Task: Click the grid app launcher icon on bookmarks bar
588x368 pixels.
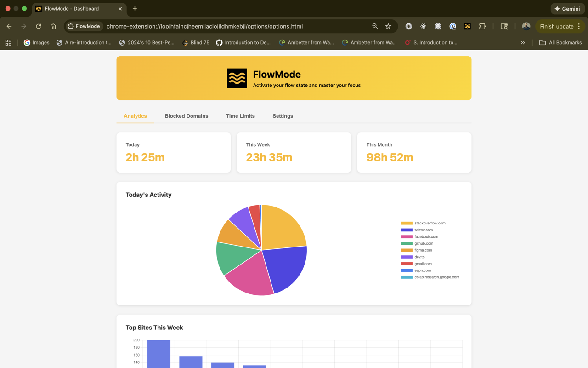Action: pos(8,42)
